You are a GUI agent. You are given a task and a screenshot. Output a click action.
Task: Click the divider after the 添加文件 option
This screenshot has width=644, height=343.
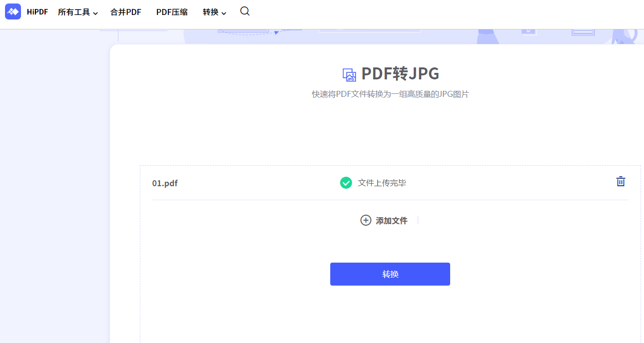(x=419, y=220)
